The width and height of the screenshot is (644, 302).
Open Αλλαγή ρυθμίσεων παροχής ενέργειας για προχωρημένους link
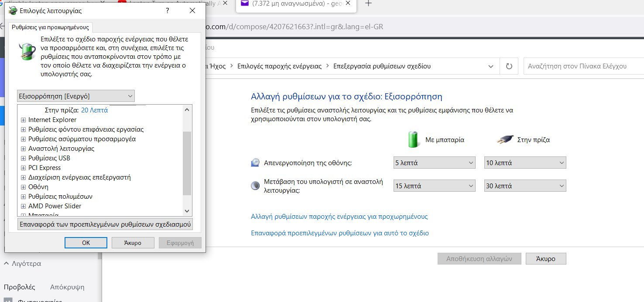click(339, 216)
